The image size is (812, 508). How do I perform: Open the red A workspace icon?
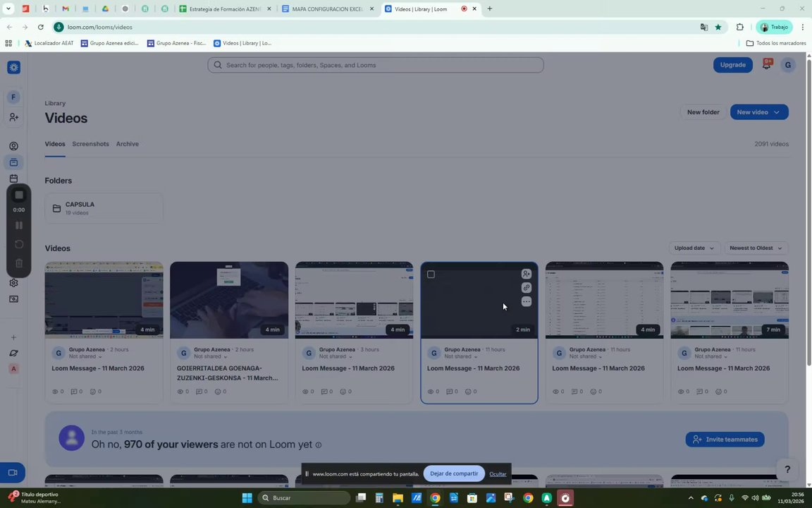pos(13,368)
